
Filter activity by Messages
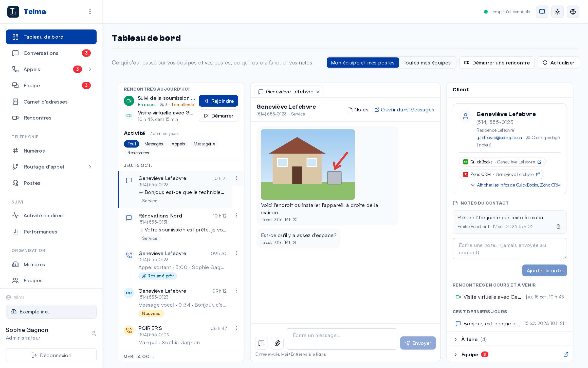(x=154, y=144)
